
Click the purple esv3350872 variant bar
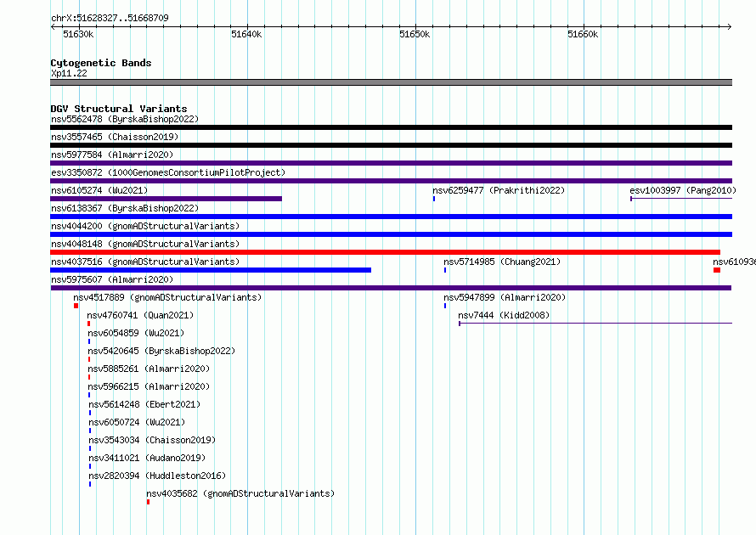coord(391,181)
